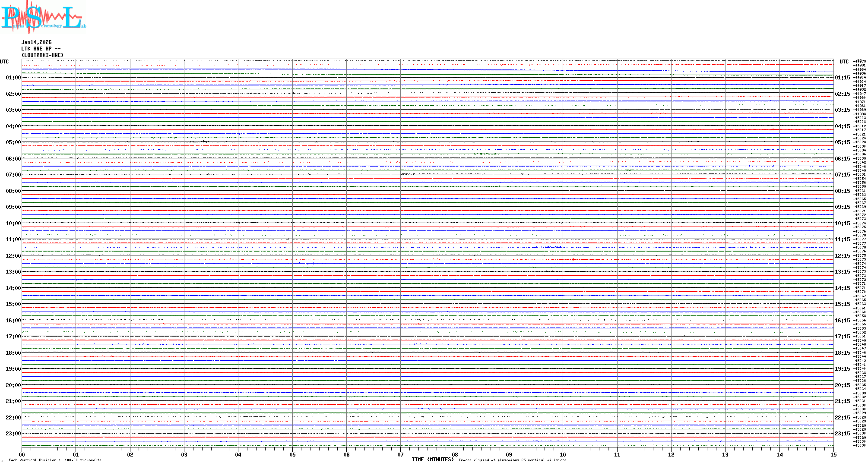Click the (LOUTRAKI-HNE) station name
Viewport: 868px width, 466px height.
[42, 55]
